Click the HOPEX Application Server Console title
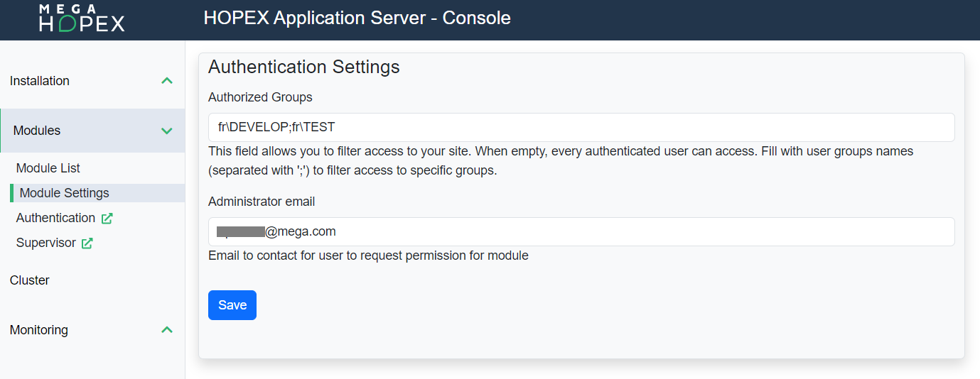 point(357,18)
